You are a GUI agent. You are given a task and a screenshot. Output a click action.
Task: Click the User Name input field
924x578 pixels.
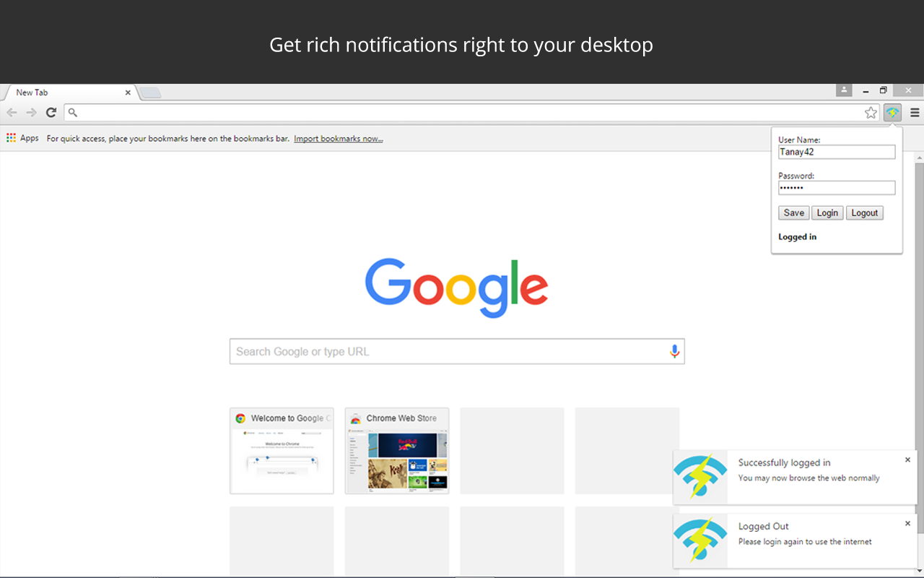837,152
